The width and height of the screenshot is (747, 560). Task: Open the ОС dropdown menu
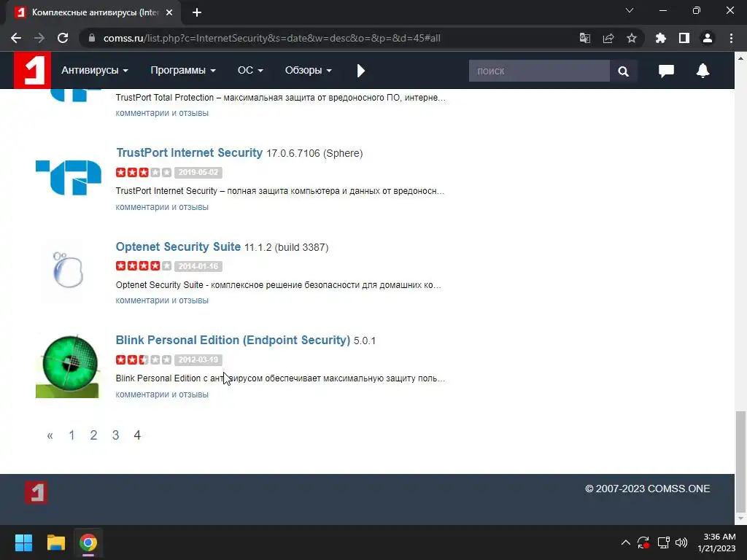[x=250, y=71]
